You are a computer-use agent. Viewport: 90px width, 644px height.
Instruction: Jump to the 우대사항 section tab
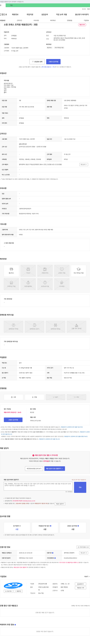(36, 21)
